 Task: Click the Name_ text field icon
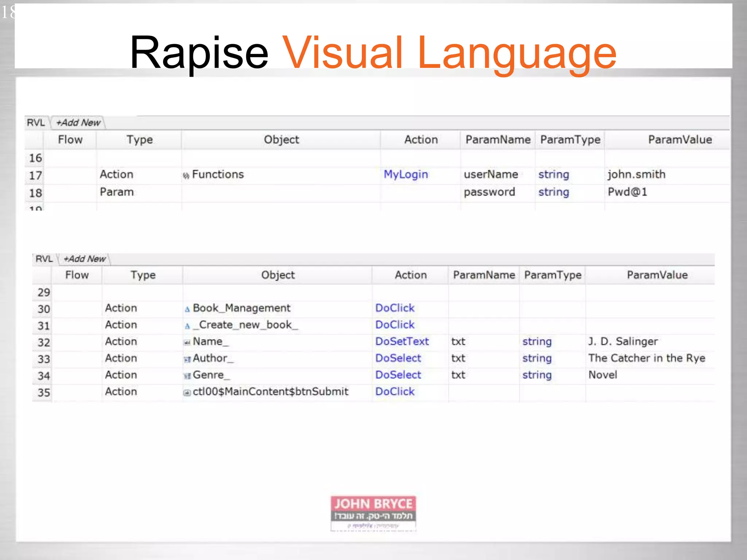click(x=187, y=343)
